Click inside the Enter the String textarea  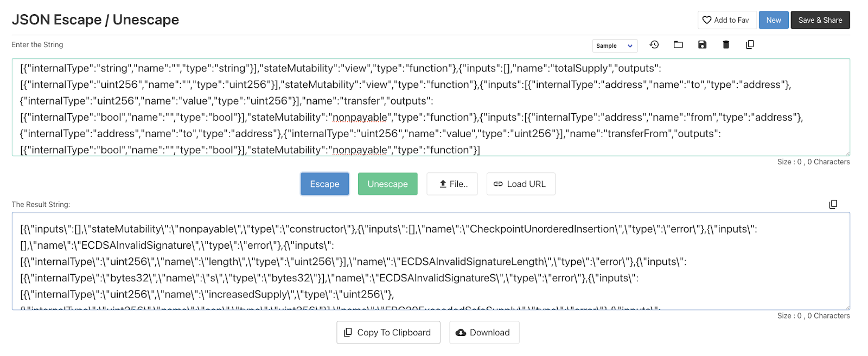point(431,107)
